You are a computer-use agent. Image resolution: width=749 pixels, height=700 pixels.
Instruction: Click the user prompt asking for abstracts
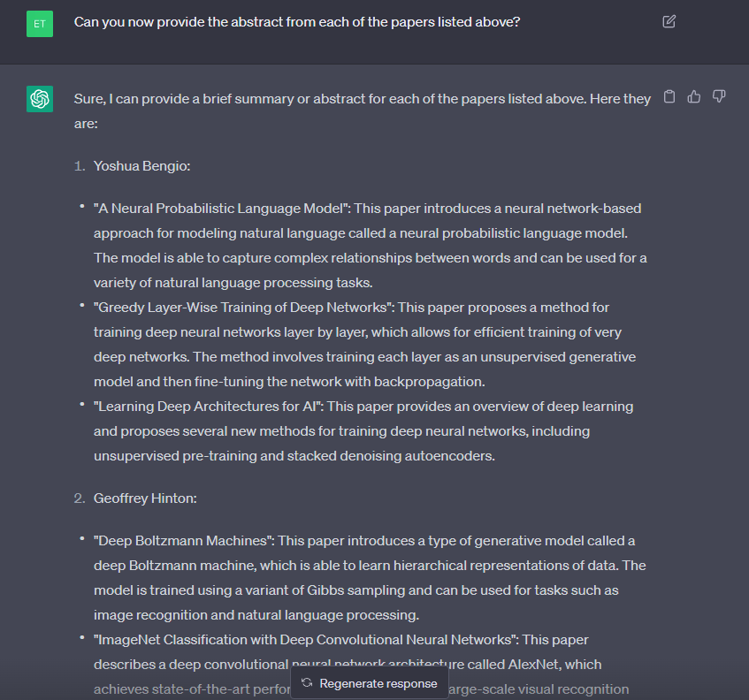coord(296,21)
